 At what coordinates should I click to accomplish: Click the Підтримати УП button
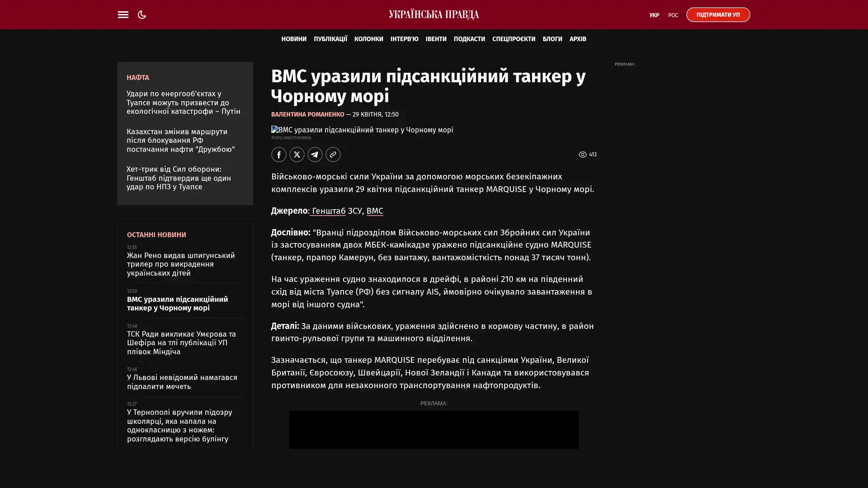coord(718,15)
